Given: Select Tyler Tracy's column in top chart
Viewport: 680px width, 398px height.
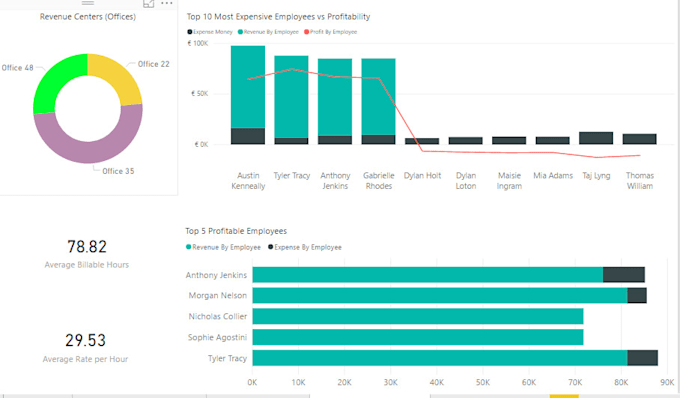Looking at the screenshot, I should point(291,97).
